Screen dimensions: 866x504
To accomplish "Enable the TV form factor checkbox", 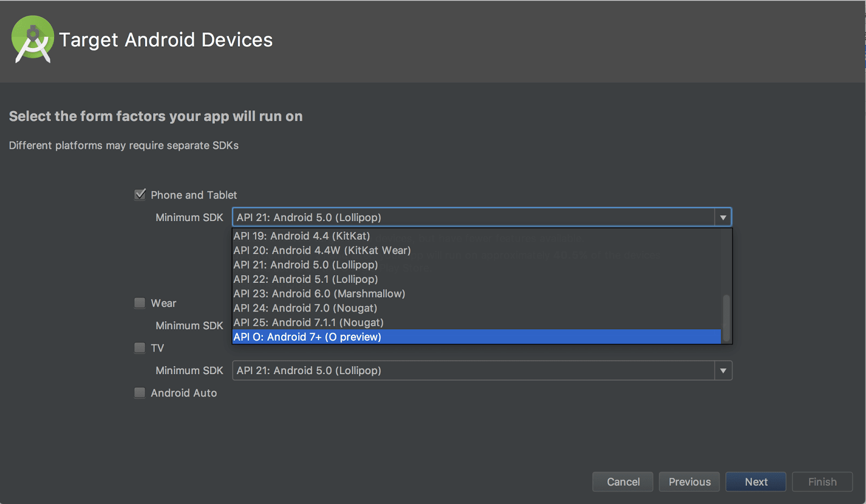I will click(140, 348).
